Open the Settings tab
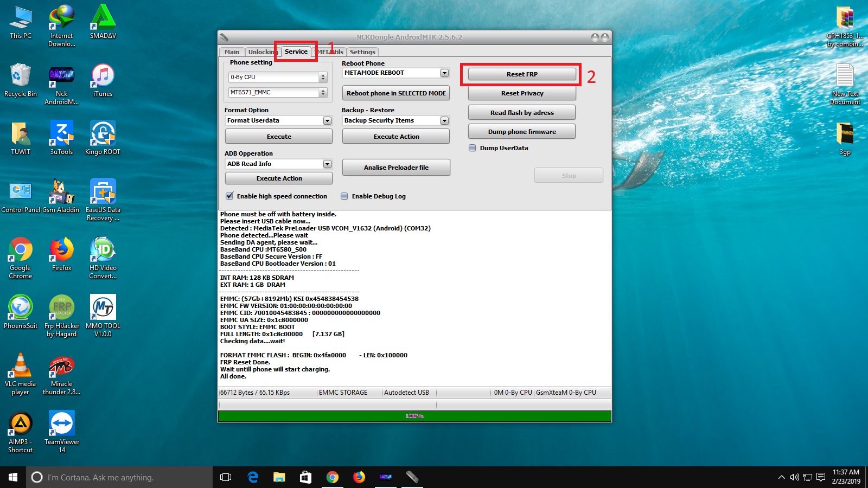 pos(362,52)
